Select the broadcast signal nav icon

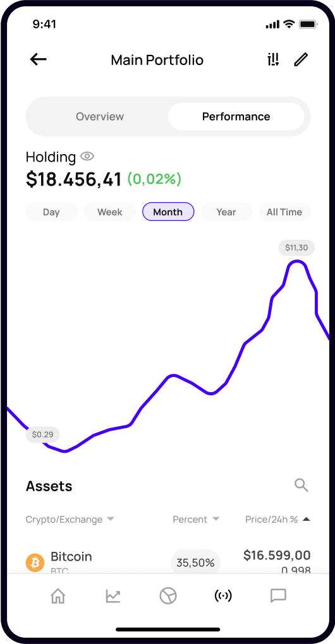[223, 595]
